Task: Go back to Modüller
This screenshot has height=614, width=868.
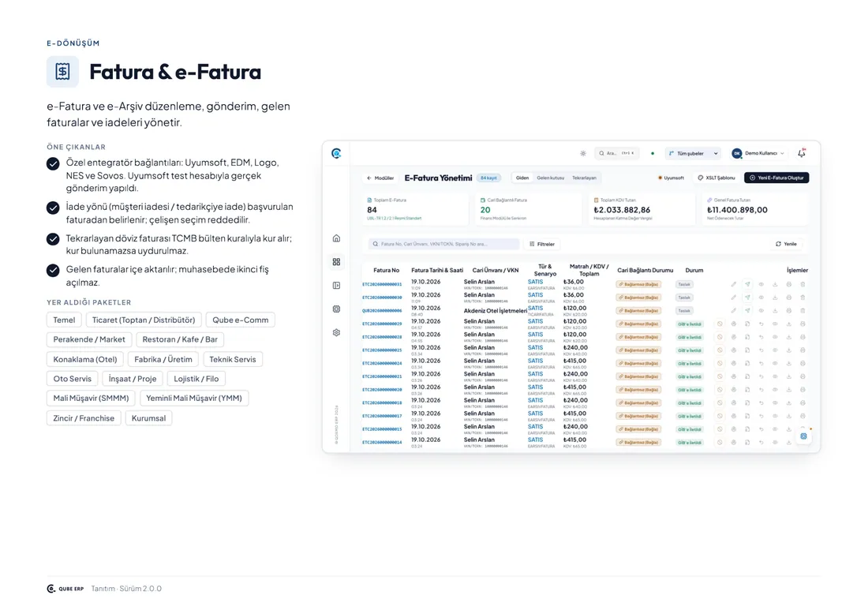Action: (380, 178)
